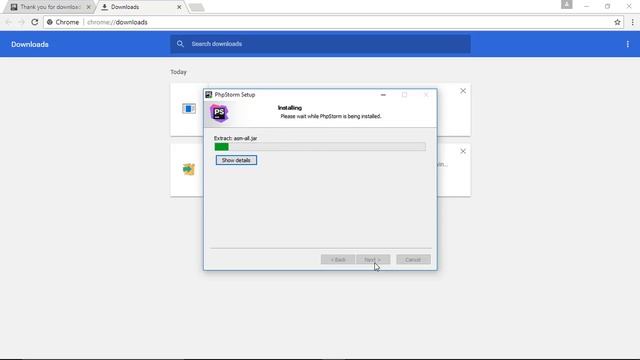Image resolution: width=640 pixels, height=360 pixels.
Task: Open the Downloads page more-actions menu
Action: tap(627, 44)
